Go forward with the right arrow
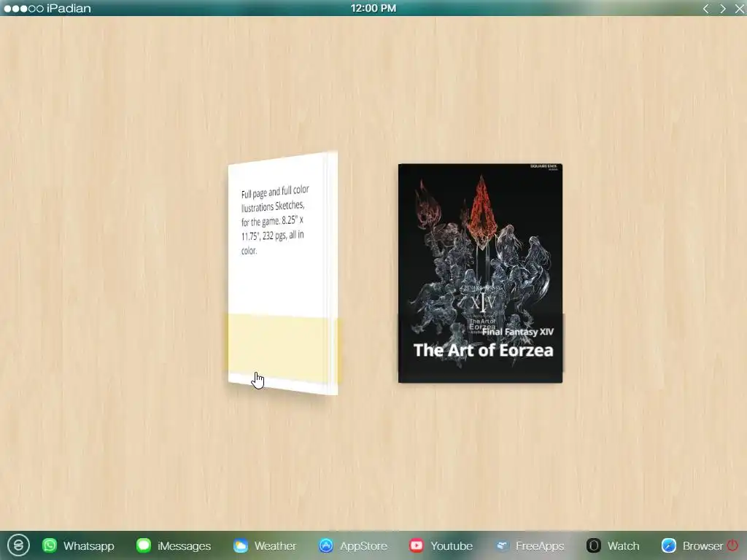 click(723, 9)
